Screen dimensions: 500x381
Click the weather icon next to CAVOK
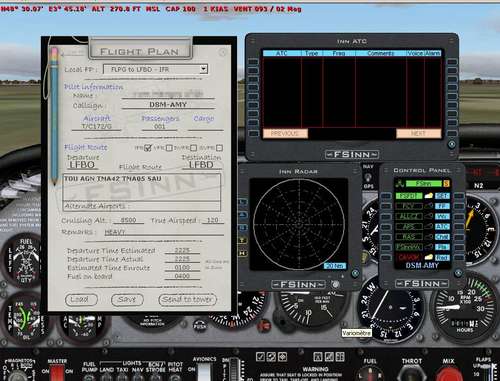429,257
